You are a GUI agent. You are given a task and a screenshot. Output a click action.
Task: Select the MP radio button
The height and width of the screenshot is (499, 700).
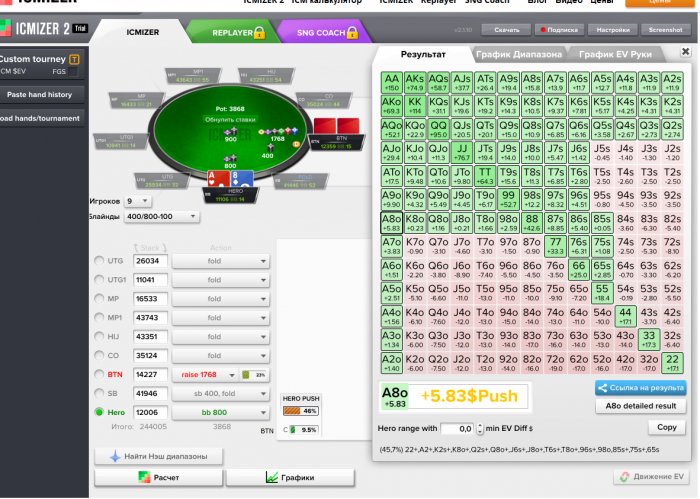[x=99, y=298]
